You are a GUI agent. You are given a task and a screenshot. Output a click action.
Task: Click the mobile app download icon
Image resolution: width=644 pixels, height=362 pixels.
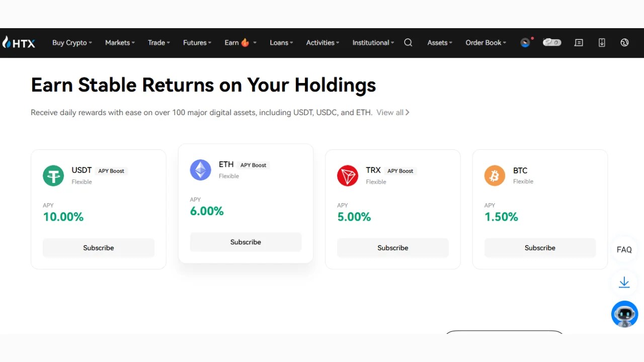click(602, 43)
